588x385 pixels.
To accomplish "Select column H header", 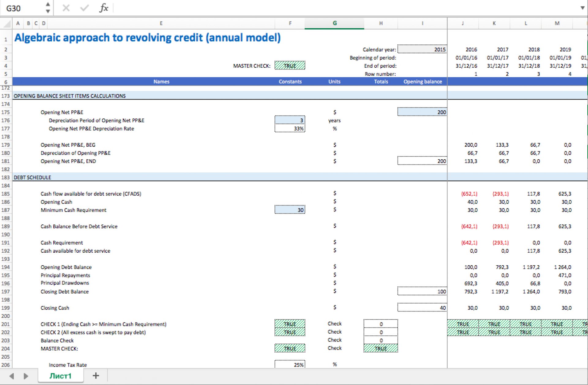I will pyautogui.click(x=381, y=23).
